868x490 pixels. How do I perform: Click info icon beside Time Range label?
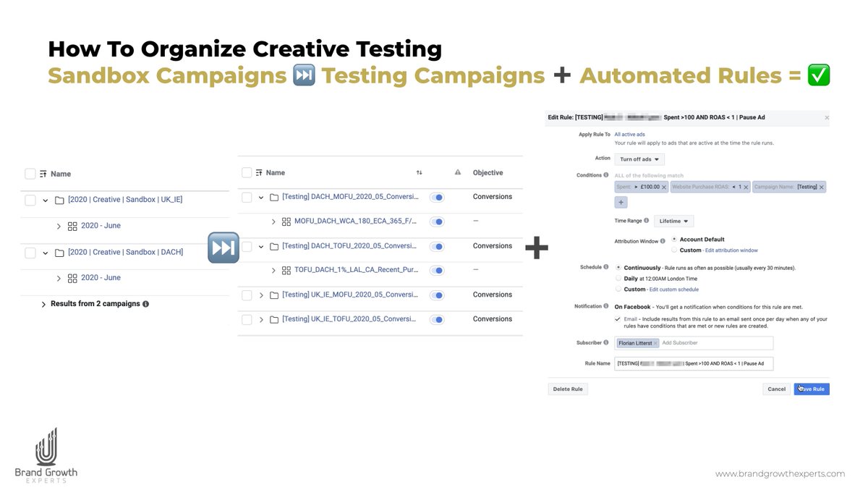[x=645, y=221]
